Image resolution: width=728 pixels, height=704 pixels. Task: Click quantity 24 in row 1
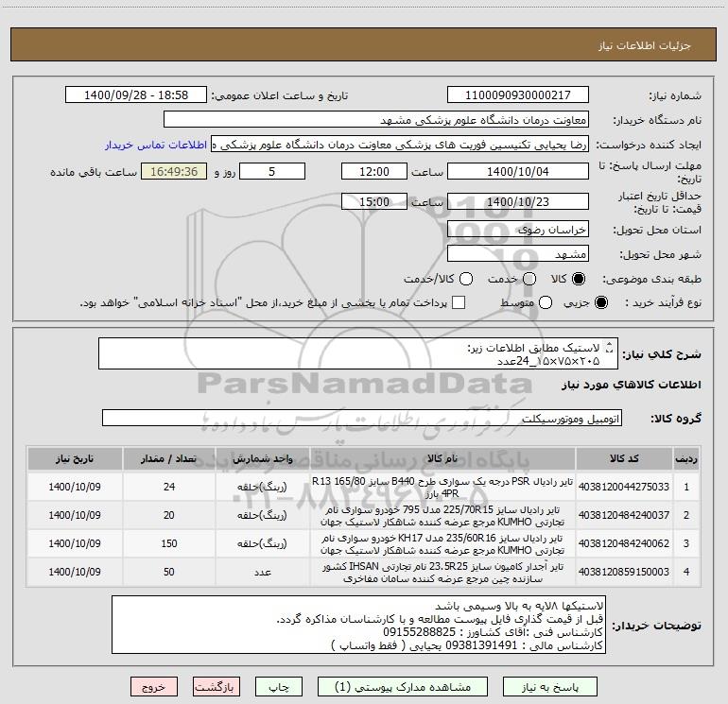tap(169, 487)
